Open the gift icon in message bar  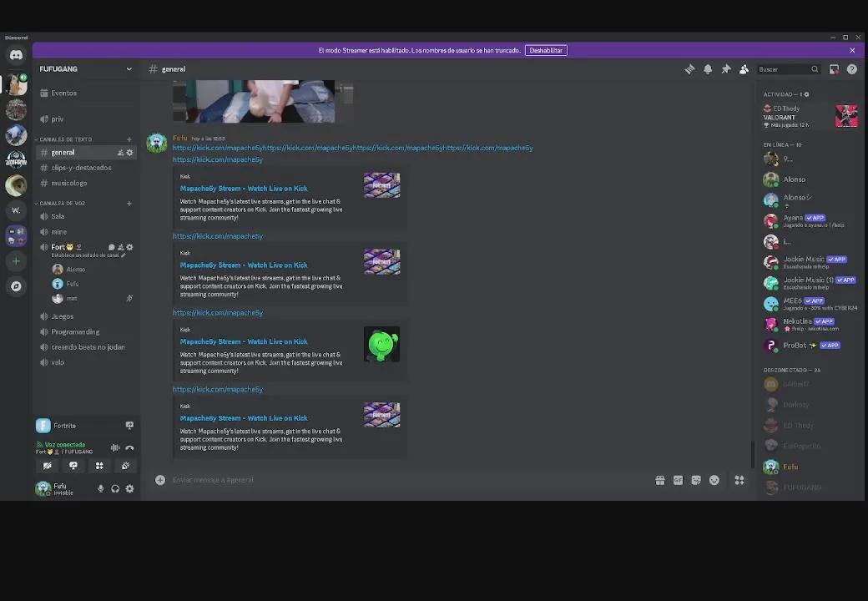tap(660, 480)
